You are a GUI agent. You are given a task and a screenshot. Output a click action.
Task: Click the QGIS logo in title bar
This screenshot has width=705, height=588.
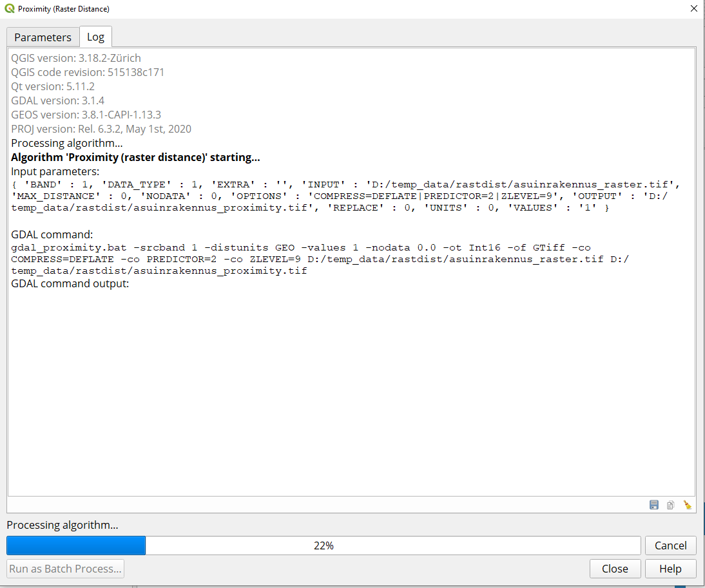(10, 8)
